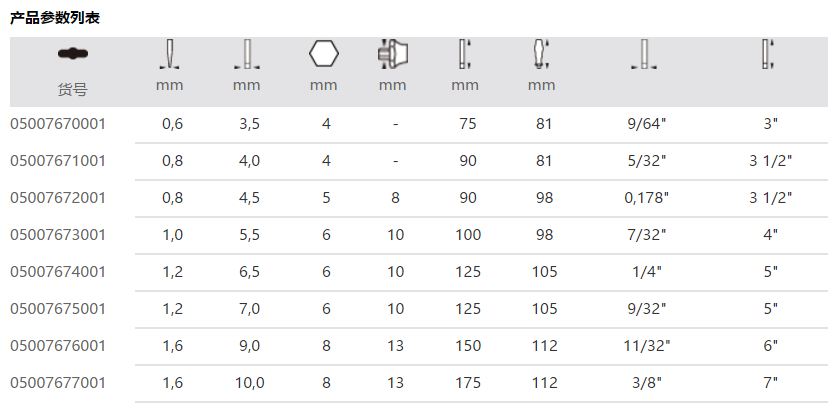Open product number 05007671001
This screenshot has width=836, height=417.
point(58,161)
